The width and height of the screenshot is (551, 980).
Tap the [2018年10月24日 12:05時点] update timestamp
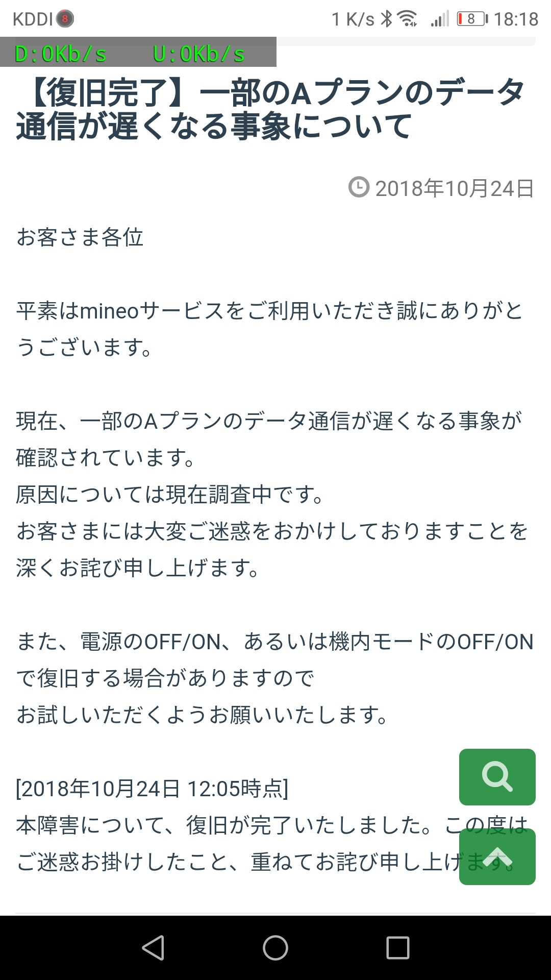click(x=152, y=789)
